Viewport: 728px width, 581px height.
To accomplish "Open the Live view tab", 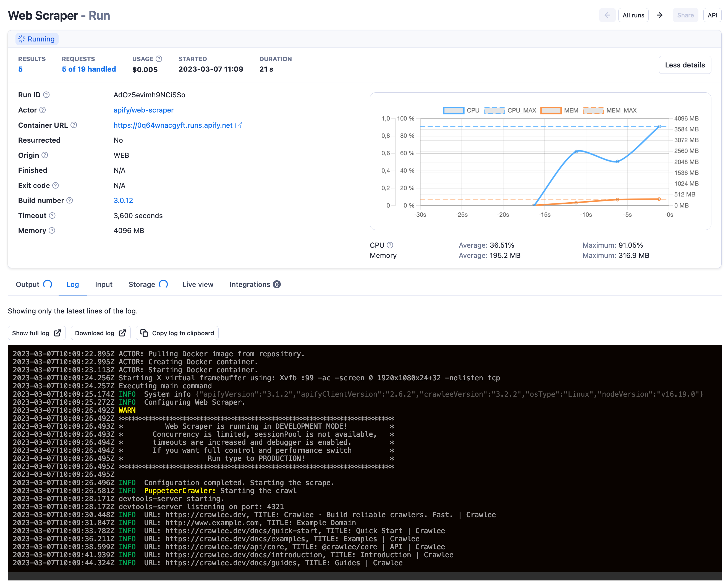I will pos(198,284).
